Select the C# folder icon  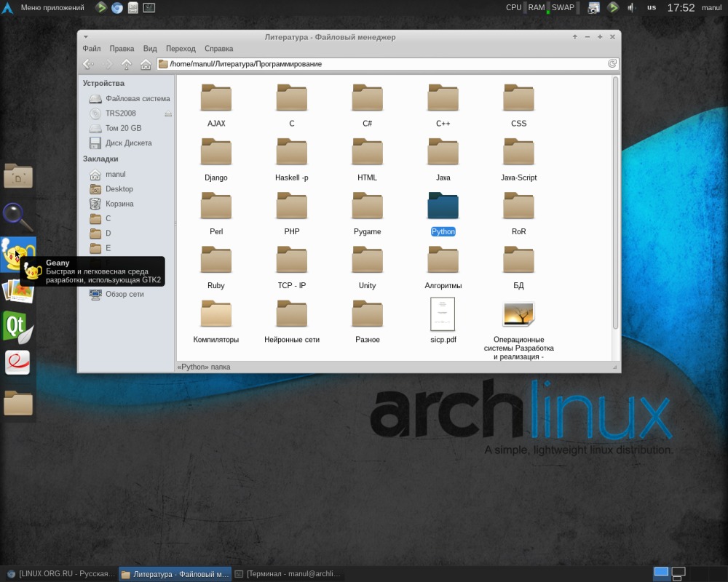point(367,97)
